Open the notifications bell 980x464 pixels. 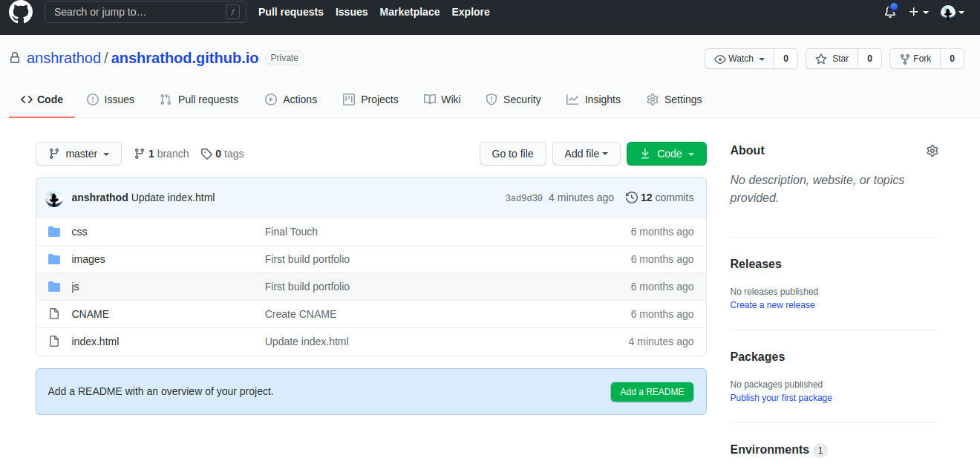coord(890,12)
